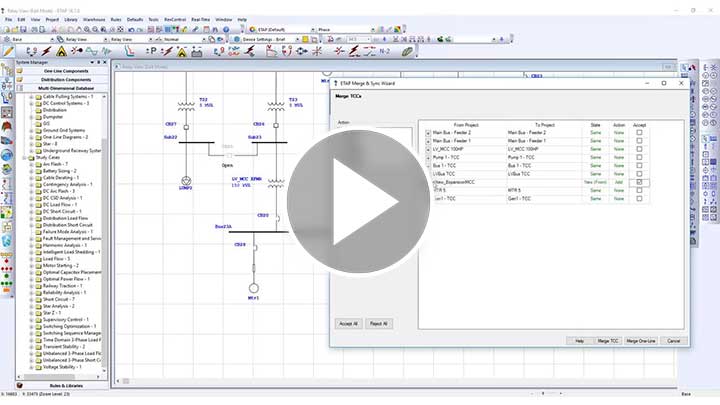720x405 pixels.
Task: Check Accept for Main Bus - Feeder 2
Action: point(639,133)
